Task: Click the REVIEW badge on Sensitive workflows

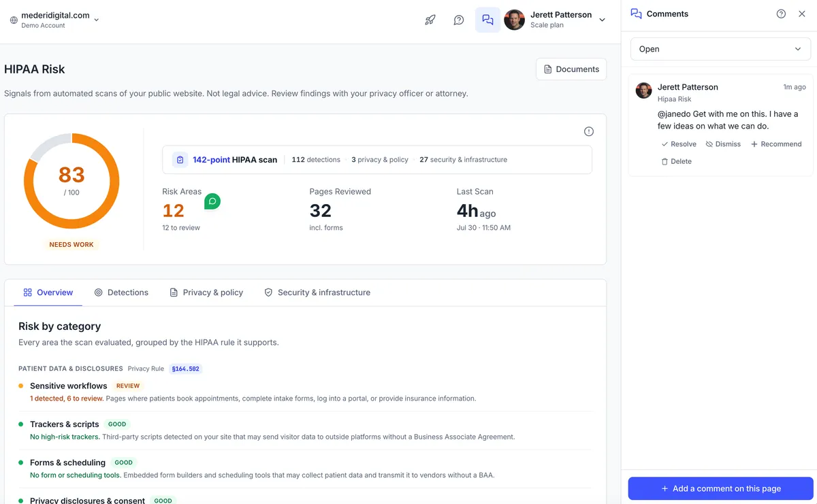Action: [x=128, y=386]
